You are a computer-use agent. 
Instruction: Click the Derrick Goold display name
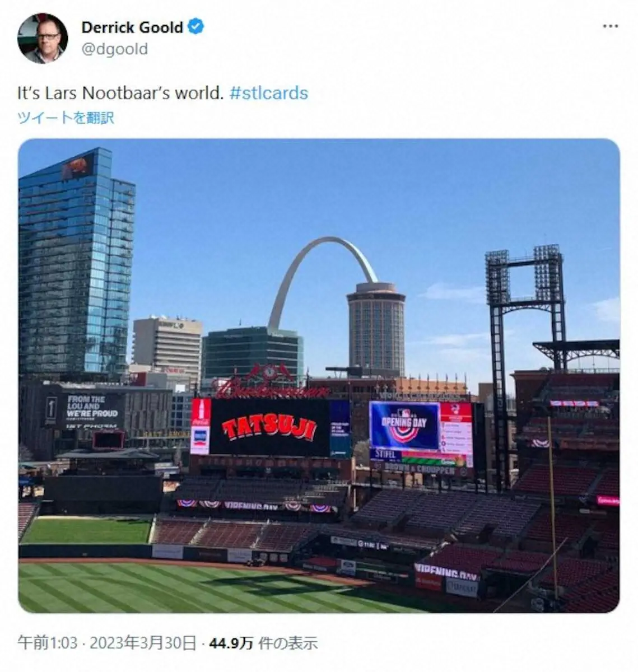point(132,27)
